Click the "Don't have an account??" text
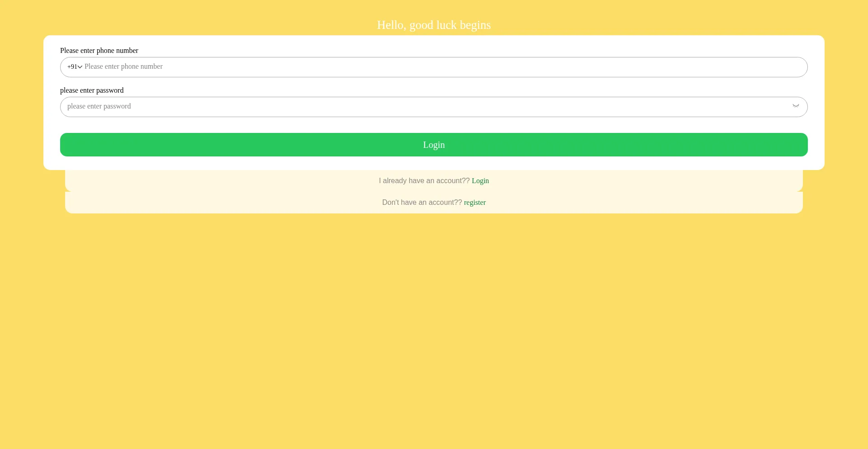The width and height of the screenshot is (868, 449). tap(422, 203)
